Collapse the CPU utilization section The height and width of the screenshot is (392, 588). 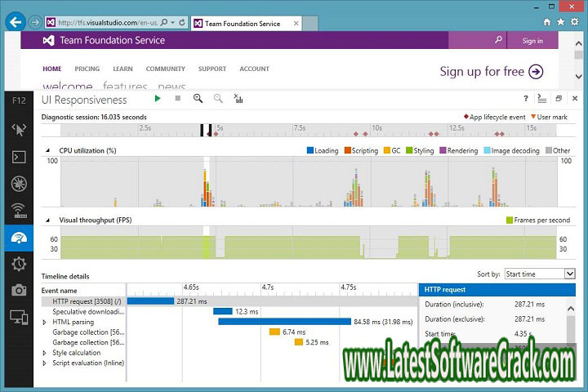tap(47, 150)
